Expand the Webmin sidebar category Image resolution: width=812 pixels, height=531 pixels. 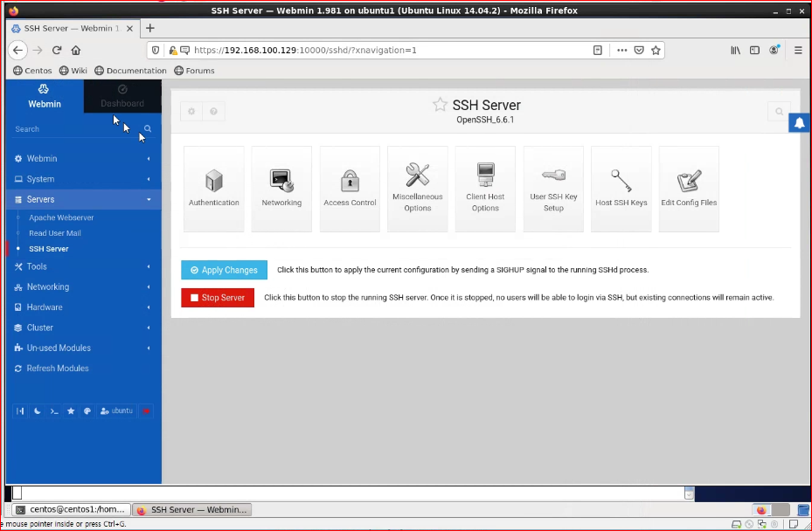click(x=84, y=158)
